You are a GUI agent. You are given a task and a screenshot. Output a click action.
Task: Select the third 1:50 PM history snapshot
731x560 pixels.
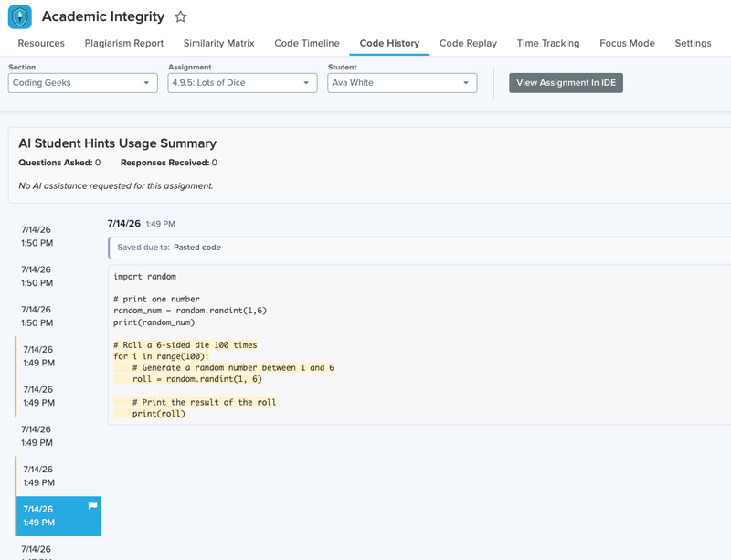58,316
